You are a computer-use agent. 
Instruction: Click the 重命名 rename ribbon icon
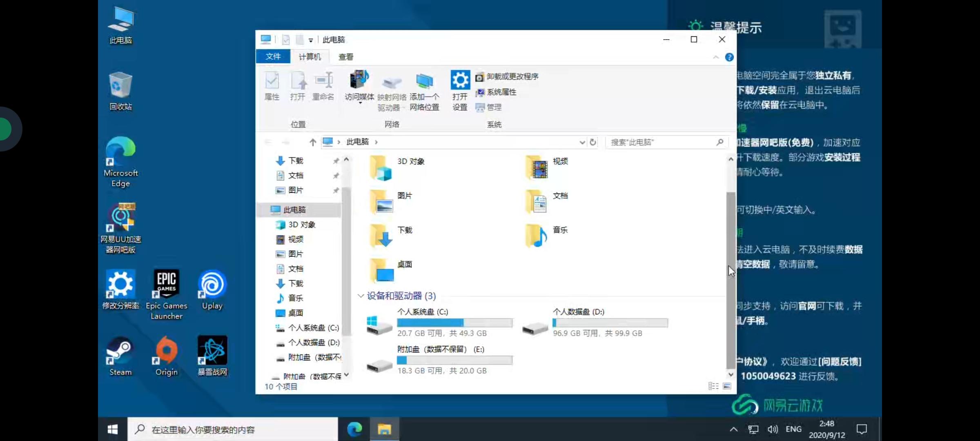pyautogui.click(x=323, y=86)
